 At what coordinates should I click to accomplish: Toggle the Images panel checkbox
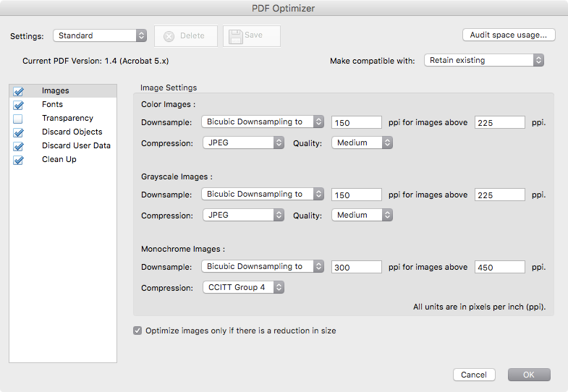[x=18, y=91]
